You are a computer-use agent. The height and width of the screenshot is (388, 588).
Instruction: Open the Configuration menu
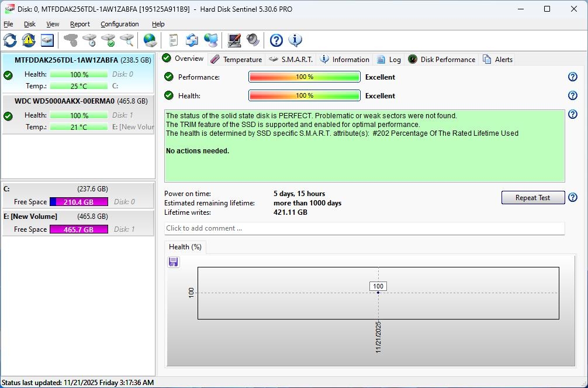119,24
